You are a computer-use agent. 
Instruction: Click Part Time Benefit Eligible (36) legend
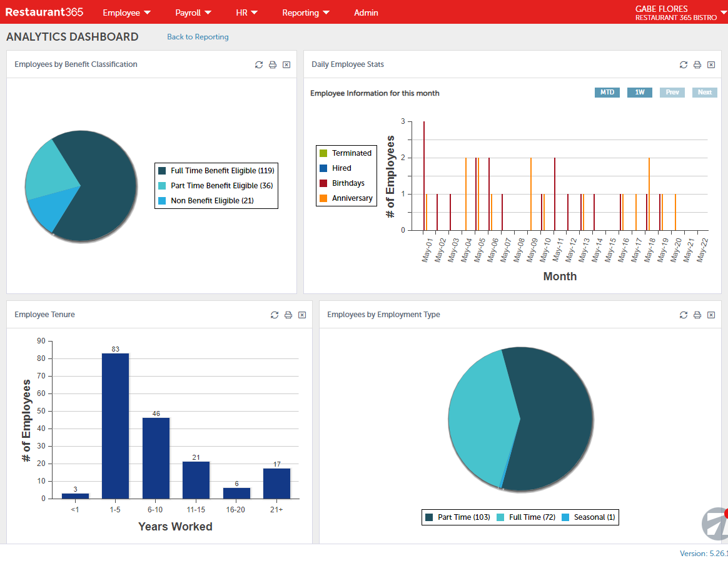point(215,185)
